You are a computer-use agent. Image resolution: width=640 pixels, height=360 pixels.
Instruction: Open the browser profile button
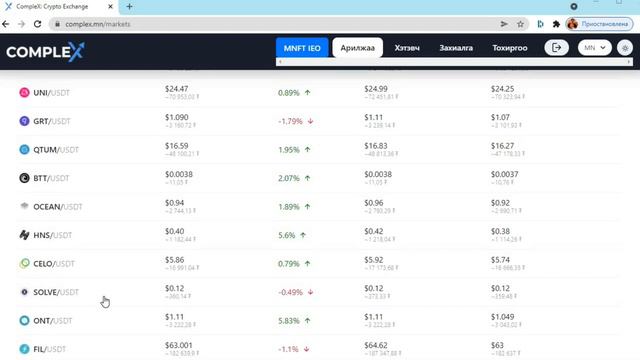[599, 24]
